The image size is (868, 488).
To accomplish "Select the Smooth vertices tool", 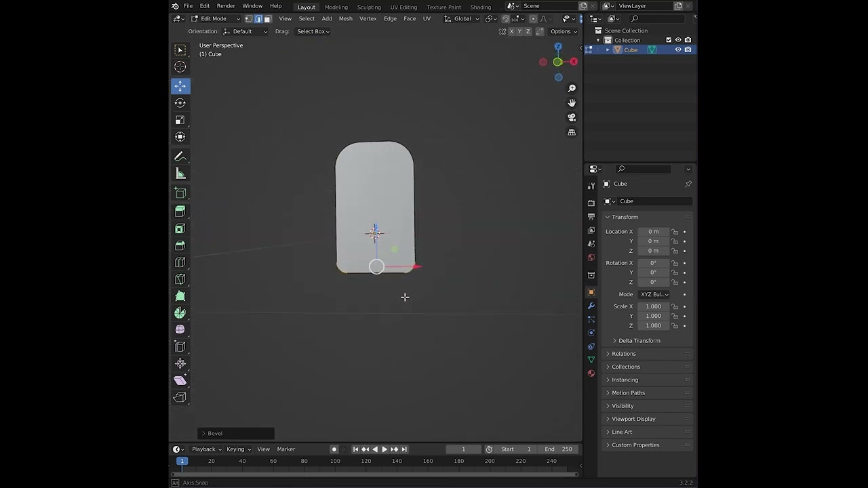I will coord(180,329).
